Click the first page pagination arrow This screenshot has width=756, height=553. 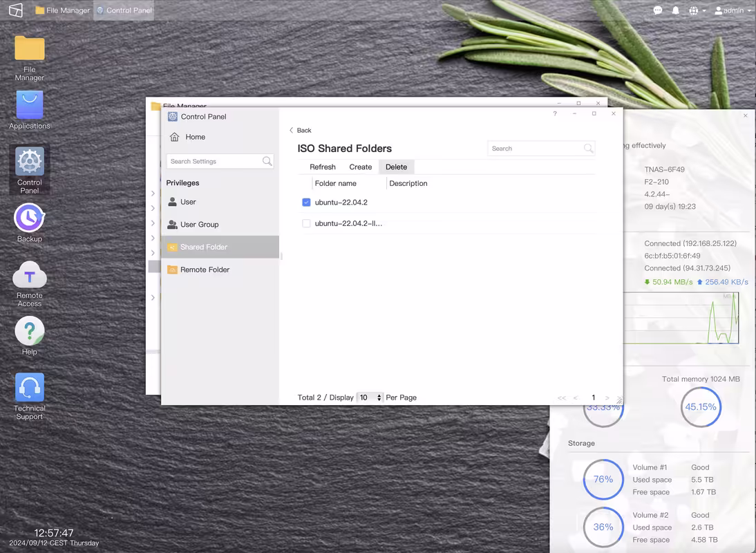pos(562,397)
